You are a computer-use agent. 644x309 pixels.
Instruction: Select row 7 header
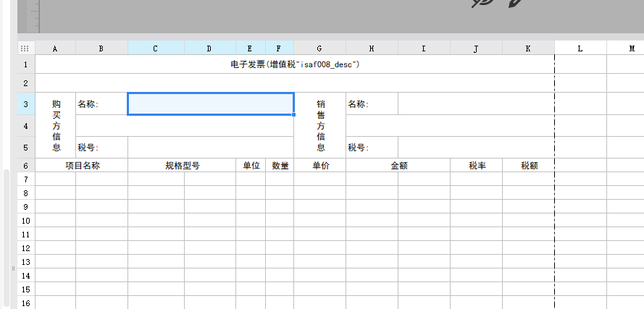26,179
